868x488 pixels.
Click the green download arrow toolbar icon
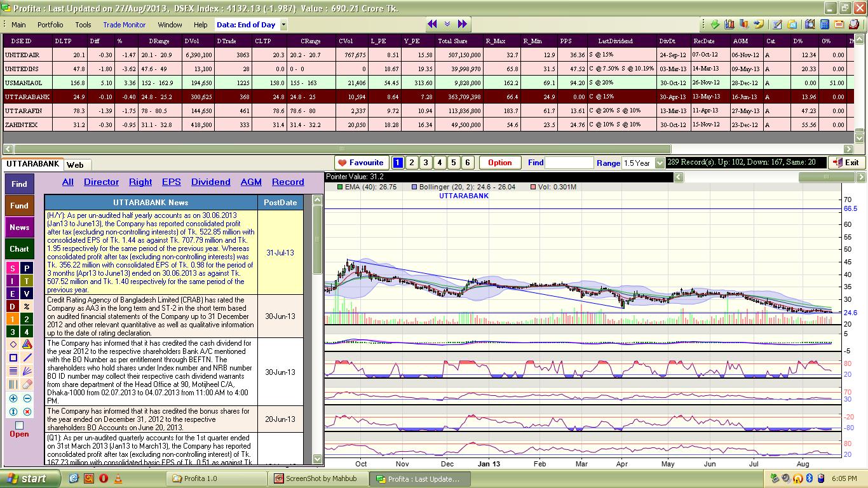coord(715,24)
